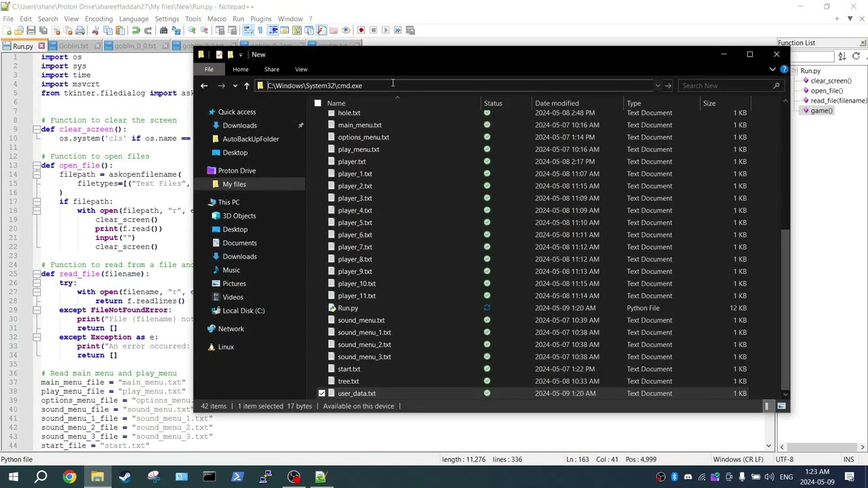
Task: Open Quick Access Toolbar customize dropdown
Action: pyautogui.click(x=240, y=54)
